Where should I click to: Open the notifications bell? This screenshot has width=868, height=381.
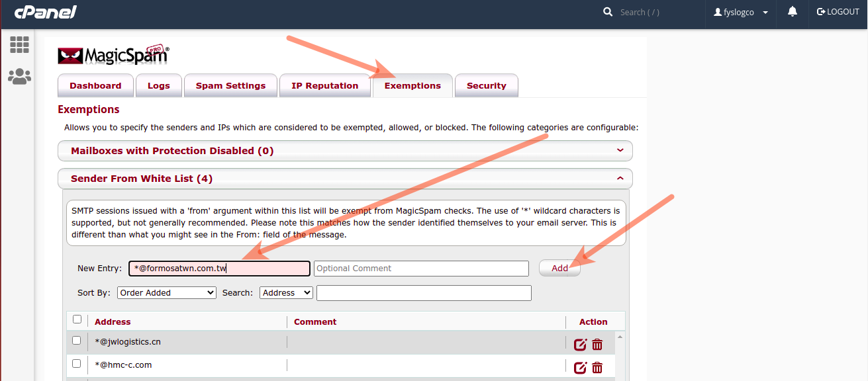pos(792,12)
